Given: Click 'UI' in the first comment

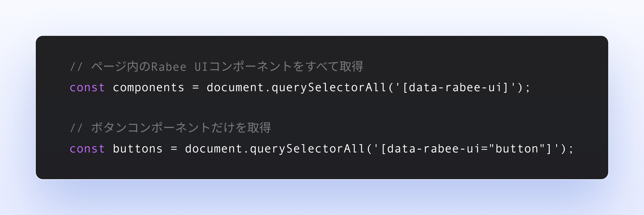Looking at the screenshot, I should pos(201,67).
